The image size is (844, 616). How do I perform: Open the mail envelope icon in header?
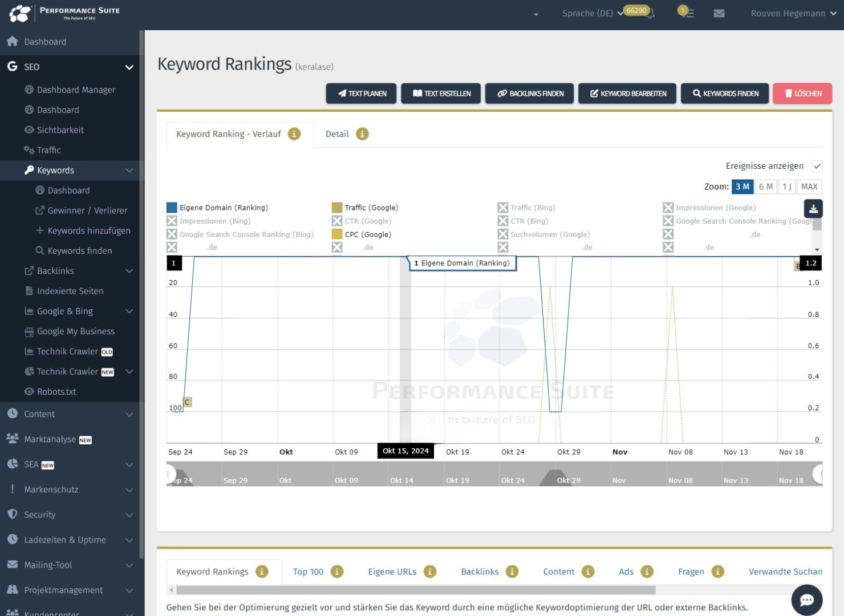(719, 13)
